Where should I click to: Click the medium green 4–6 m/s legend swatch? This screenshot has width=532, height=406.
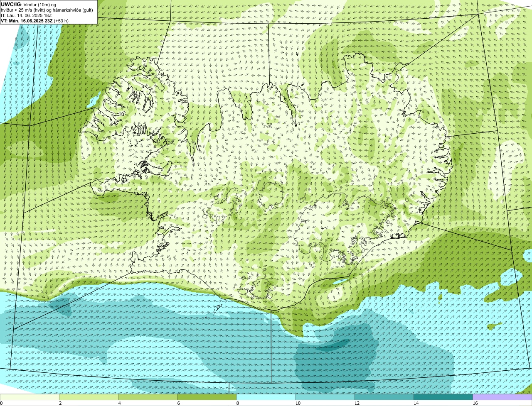tap(148, 397)
